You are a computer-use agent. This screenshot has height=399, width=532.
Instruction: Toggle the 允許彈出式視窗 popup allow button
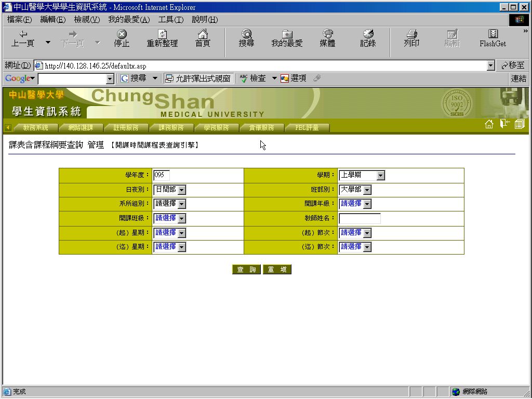coord(198,78)
